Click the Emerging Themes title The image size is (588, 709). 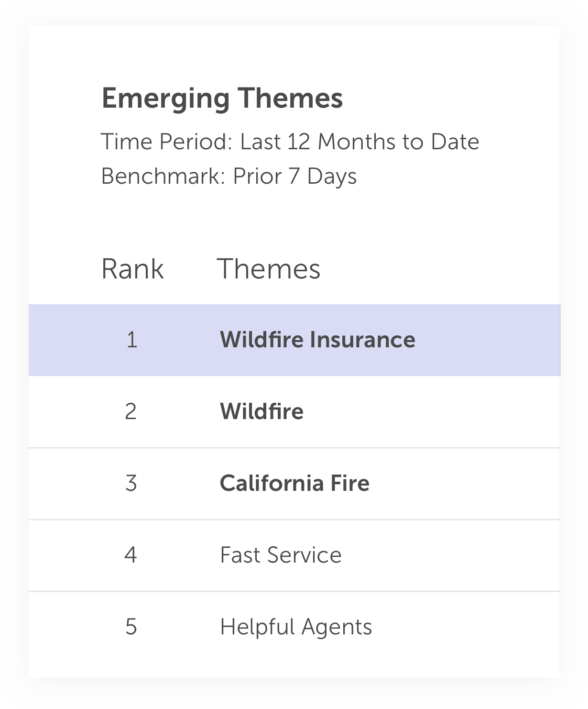pos(222,99)
